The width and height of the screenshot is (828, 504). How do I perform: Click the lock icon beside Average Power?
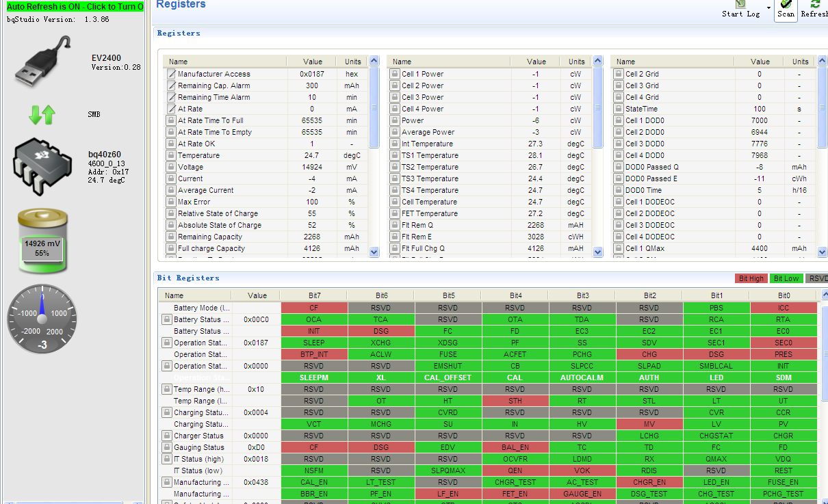[x=395, y=132]
